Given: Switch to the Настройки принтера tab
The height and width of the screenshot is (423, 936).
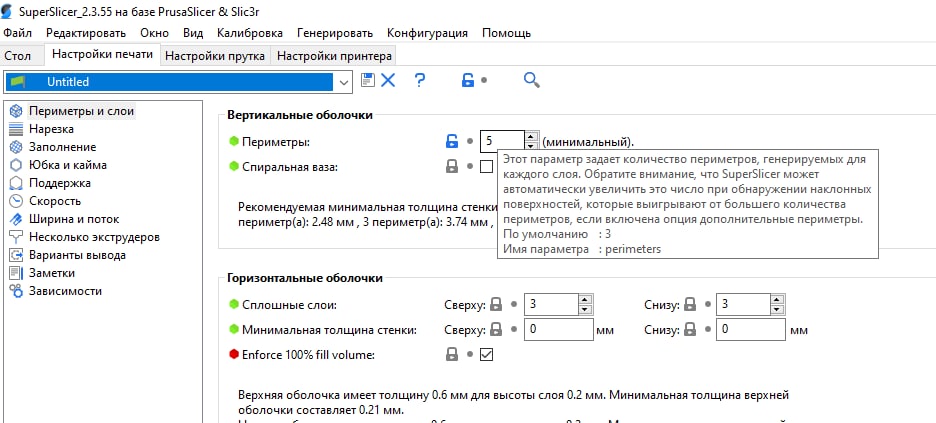Looking at the screenshot, I should pyautogui.click(x=334, y=56).
